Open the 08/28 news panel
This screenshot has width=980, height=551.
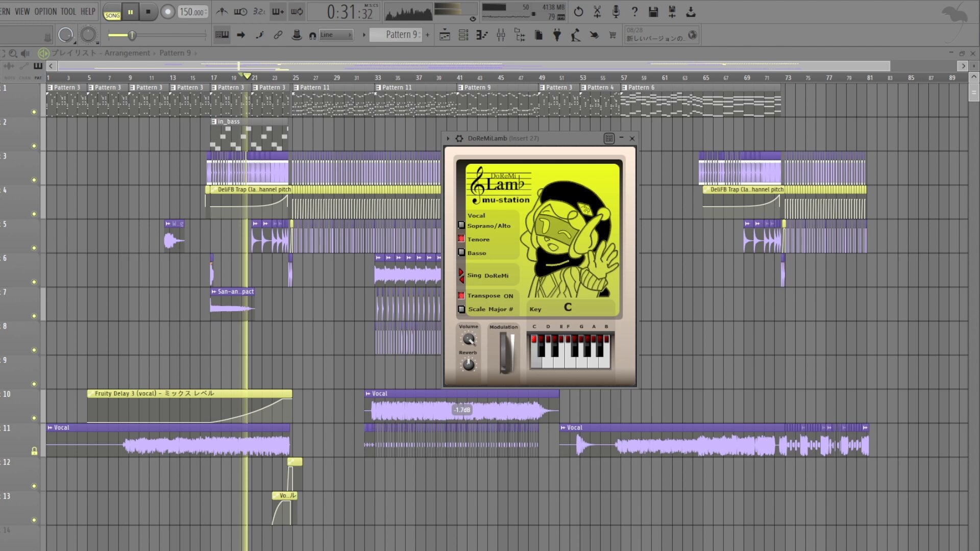click(x=661, y=35)
